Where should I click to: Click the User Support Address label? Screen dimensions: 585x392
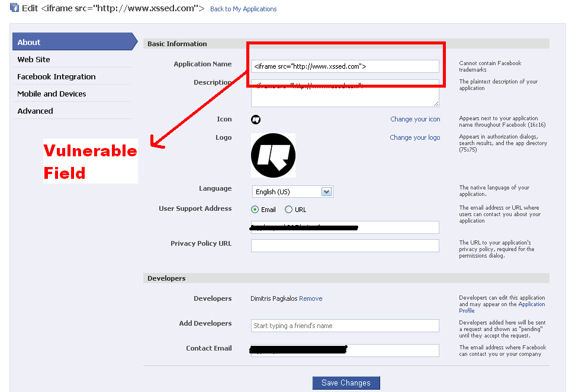click(195, 208)
